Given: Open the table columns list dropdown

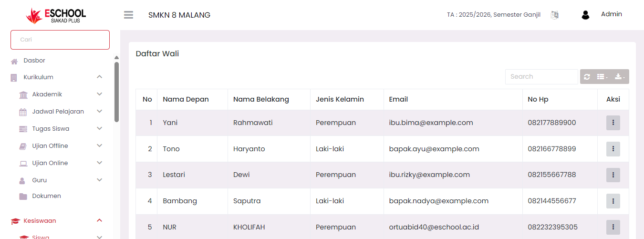Looking at the screenshot, I should tap(602, 77).
